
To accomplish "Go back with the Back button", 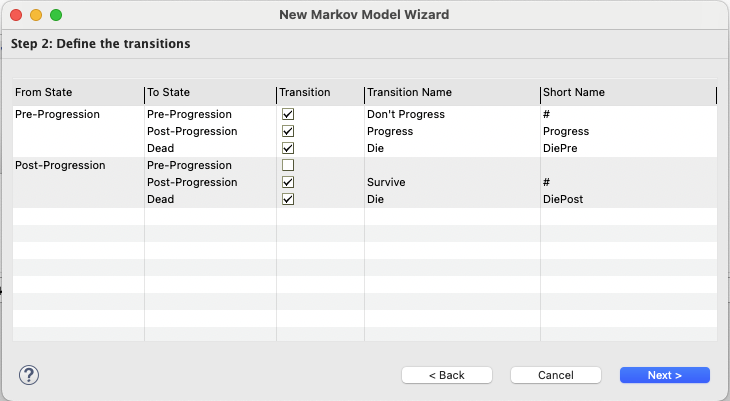I will (x=446, y=375).
